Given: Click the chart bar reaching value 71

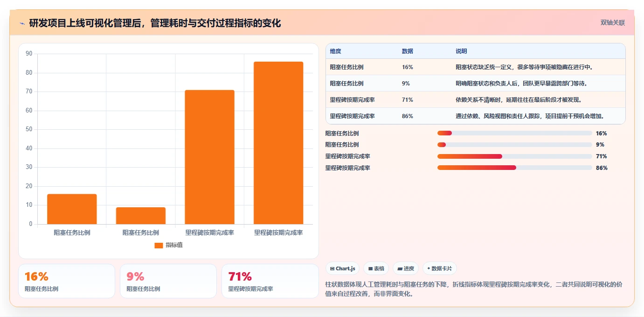Looking at the screenshot, I should click(209, 157).
